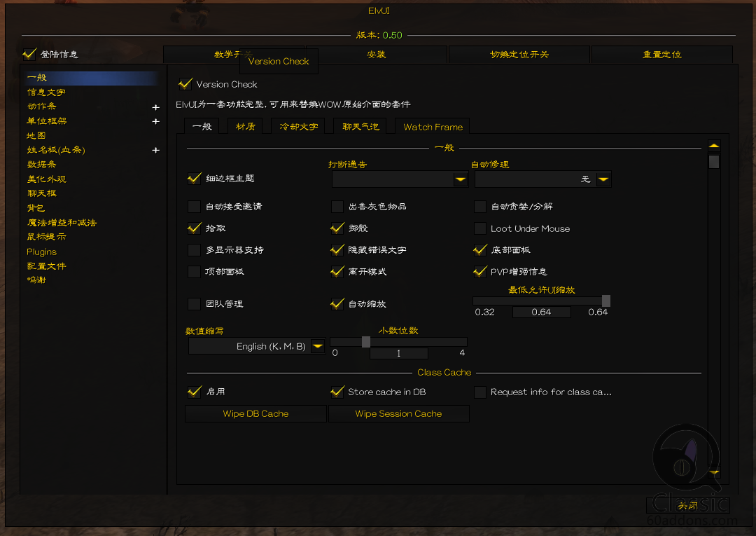Expand the 动作条 tree entry
The height and width of the screenshot is (536, 756).
tap(155, 107)
